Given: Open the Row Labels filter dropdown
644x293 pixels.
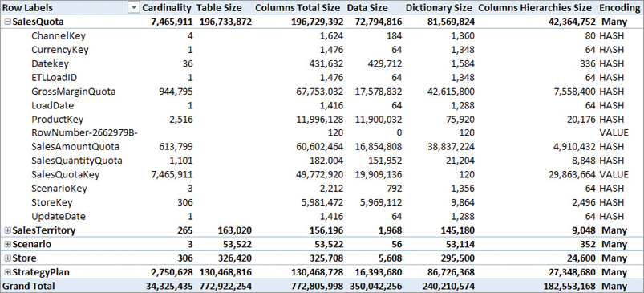Looking at the screenshot, I should 133,8.
